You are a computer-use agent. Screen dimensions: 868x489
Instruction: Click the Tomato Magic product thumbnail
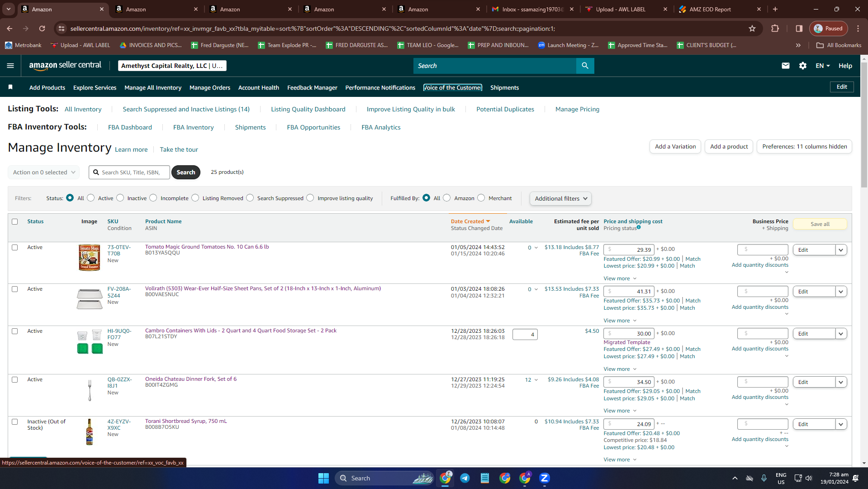[x=90, y=258]
